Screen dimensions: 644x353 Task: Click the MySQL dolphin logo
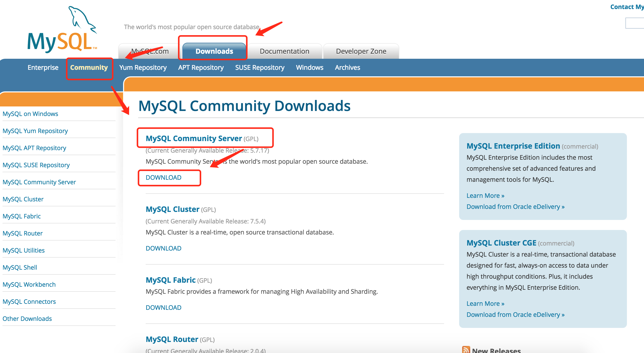[62, 29]
